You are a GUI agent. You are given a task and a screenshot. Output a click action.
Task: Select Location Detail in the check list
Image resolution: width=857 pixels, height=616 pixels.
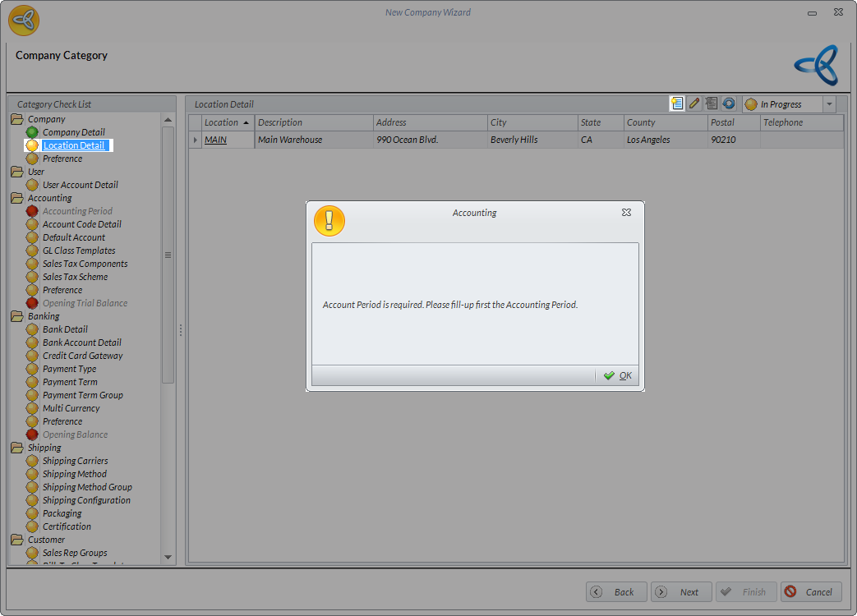click(74, 145)
